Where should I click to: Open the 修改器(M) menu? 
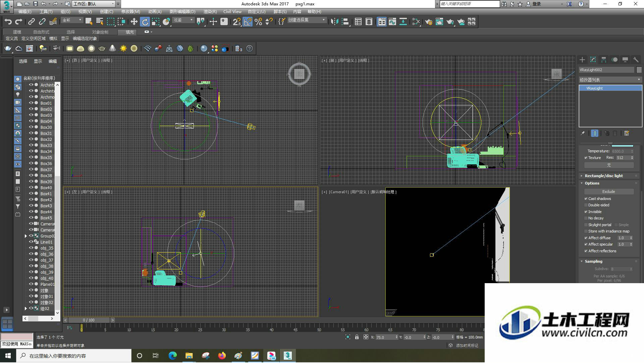[x=130, y=12]
